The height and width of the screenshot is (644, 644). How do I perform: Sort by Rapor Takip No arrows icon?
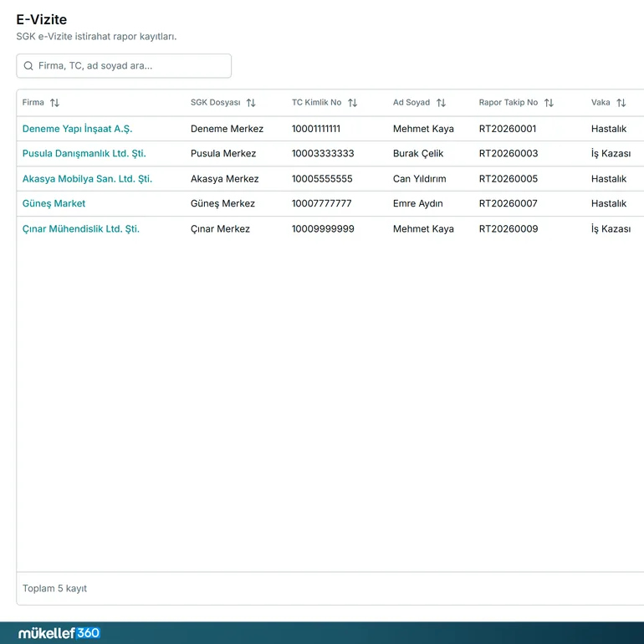point(549,103)
